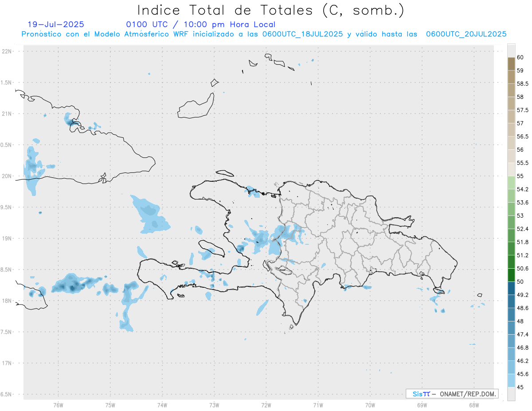
Task: Pick the lightest blue swatch between 45 and 45.6
Action: pyautogui.click(x=511, y=381)
